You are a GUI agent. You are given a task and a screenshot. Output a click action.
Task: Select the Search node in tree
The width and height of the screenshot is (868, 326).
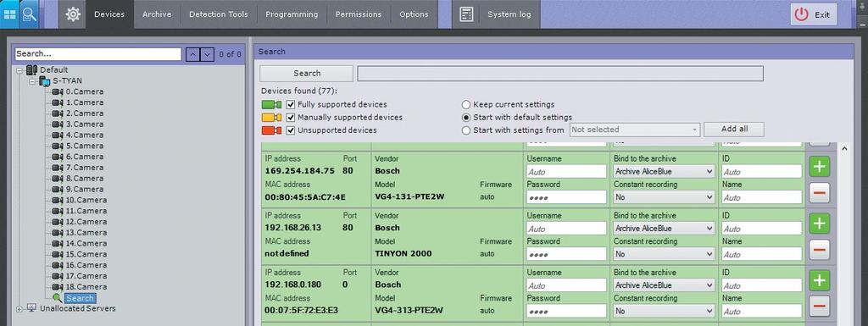(x=80, y=298)
